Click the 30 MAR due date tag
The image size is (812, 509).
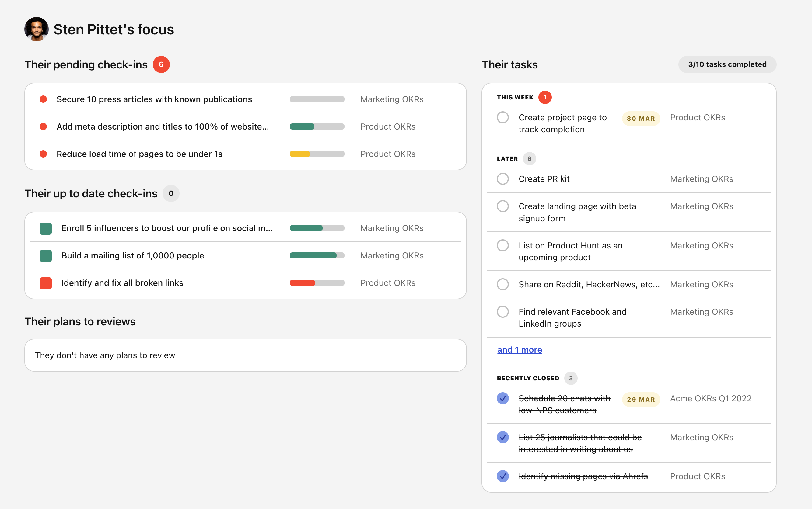point(641,119)
